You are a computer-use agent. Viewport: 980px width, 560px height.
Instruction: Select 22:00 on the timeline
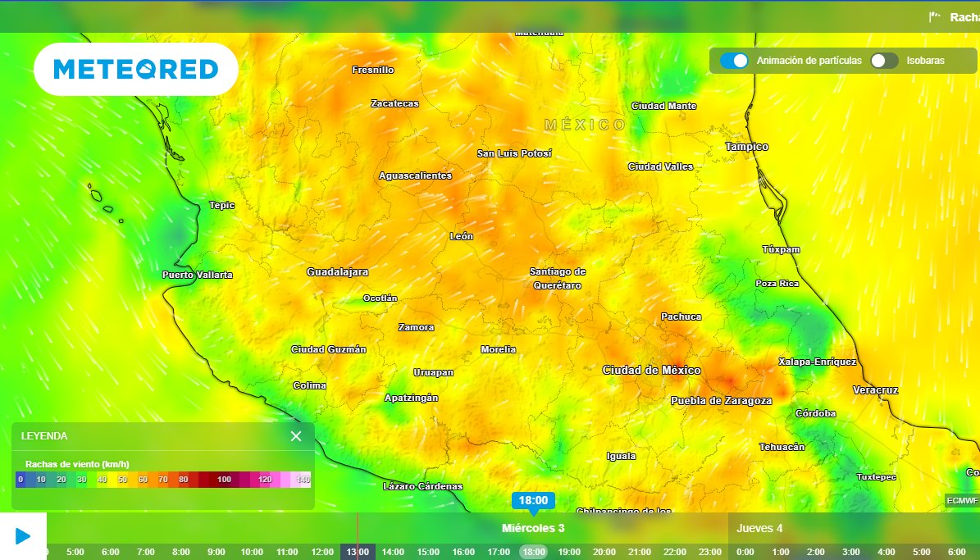click(675, 552)
